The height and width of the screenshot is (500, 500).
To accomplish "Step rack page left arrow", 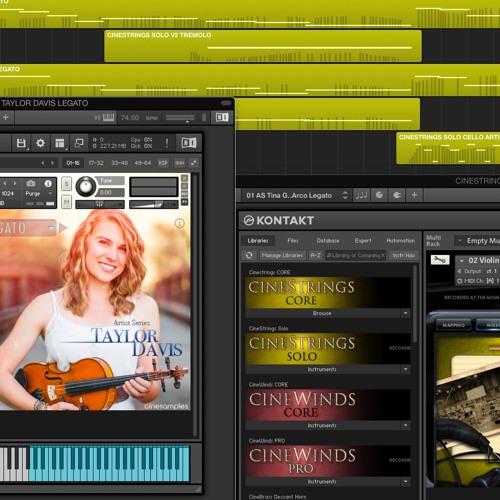I will click(43, 163).
